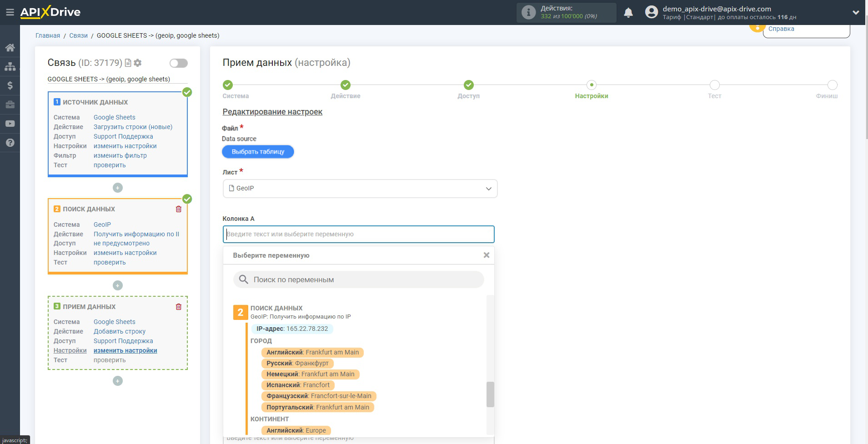Go to the Действие step
The height and width of the screenshot is (444, 868).
point(346,85)
